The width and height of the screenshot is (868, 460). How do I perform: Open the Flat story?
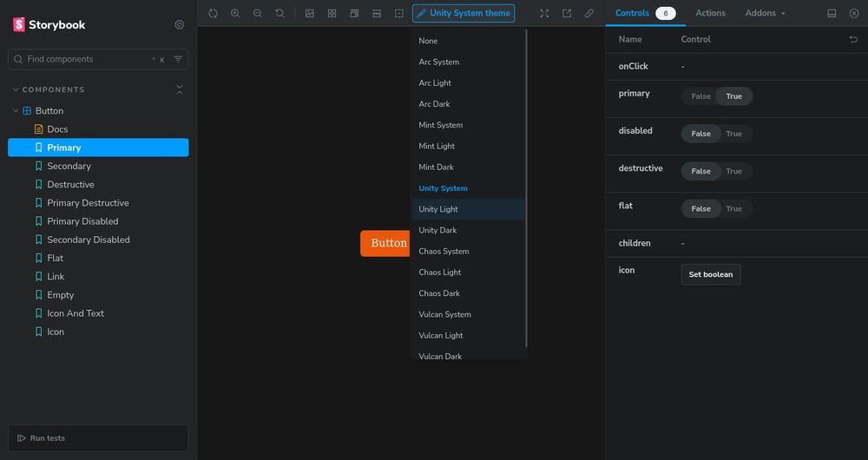click(98, 258)
